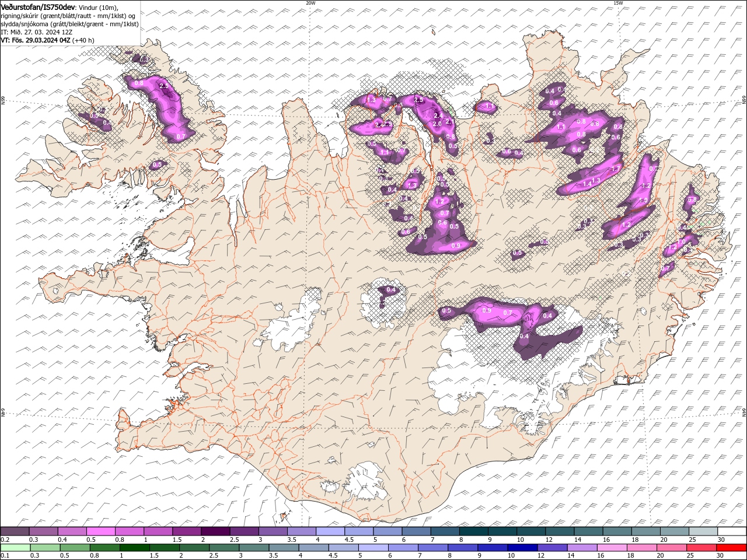Pick the lower-legend swatch starting at 25
This screenshot has height=560, width=747.
tap(701, 548)
